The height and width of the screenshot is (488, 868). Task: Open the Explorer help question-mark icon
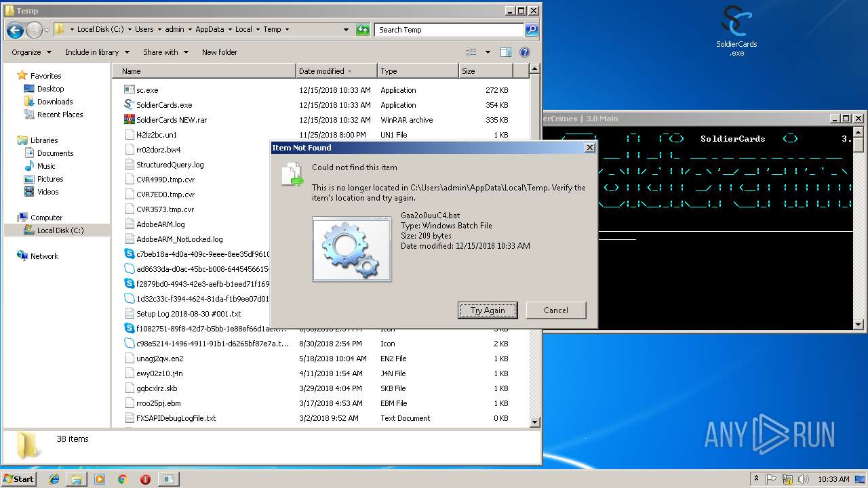pos(524,52)
